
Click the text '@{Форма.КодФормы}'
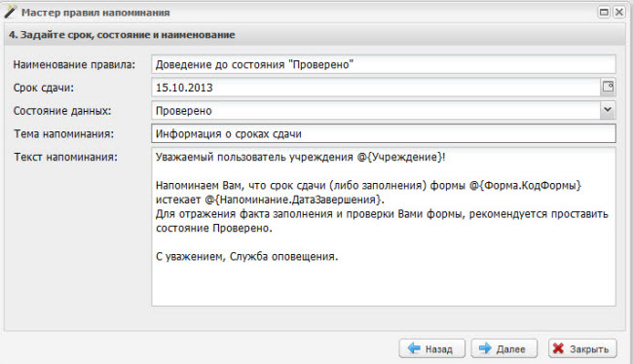click(525, 185)
